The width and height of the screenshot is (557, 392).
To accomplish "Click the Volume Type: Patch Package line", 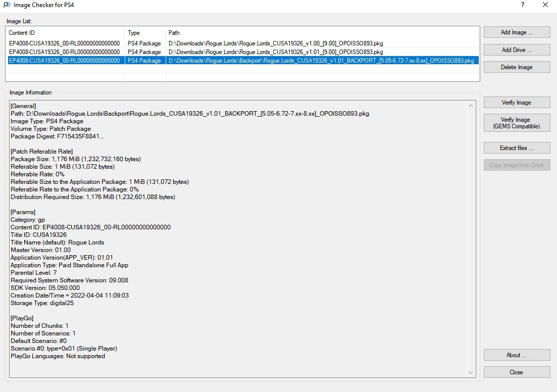I will 51,129.
